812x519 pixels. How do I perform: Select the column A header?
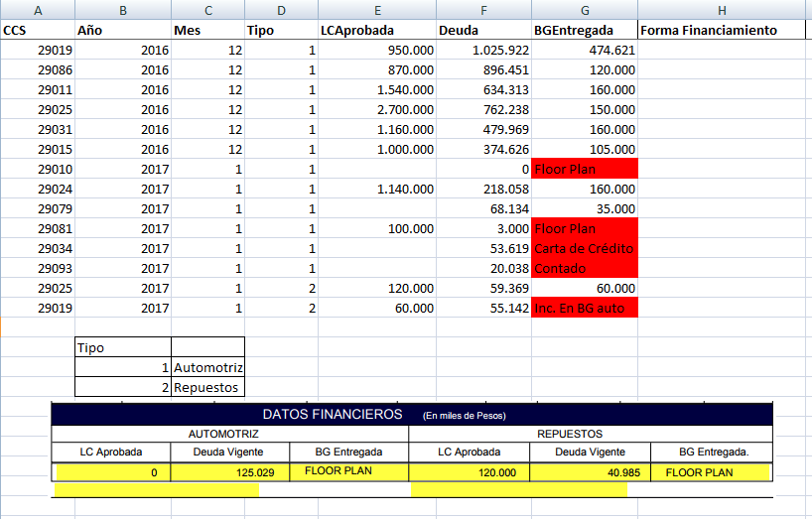coord(38,10)
